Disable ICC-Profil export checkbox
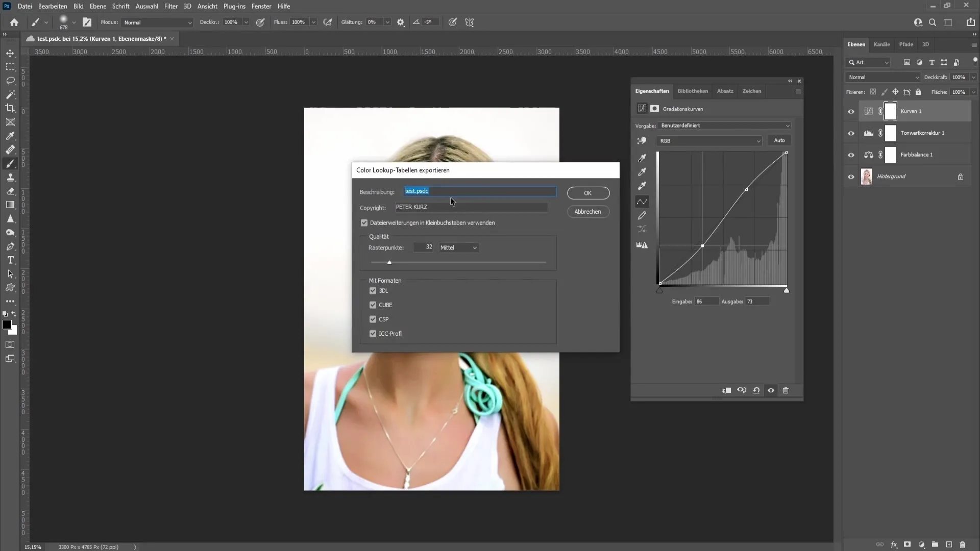 (x=373, y=333)
